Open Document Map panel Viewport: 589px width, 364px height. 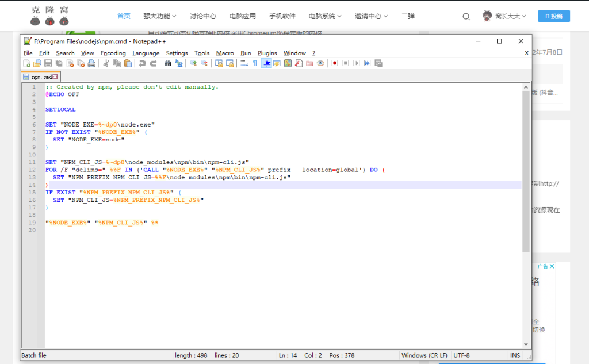(x=288, y=63)
